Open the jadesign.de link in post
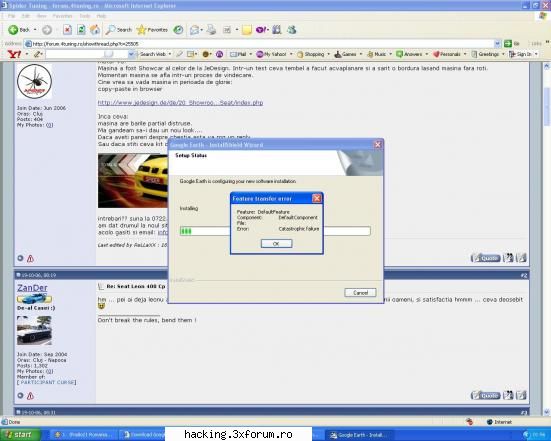The width and height of the screenshot is (551, 441). pyautogui.click(x=180, y=103)
